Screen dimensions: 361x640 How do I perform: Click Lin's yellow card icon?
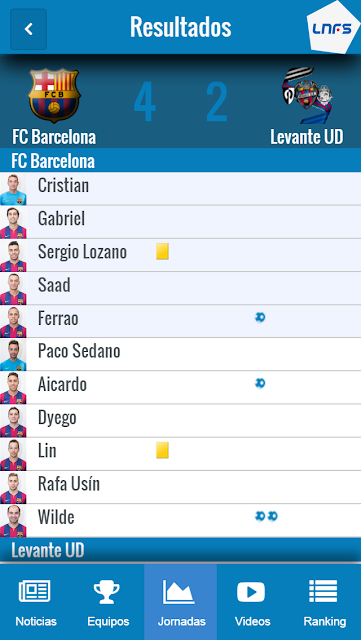point(163,451)
